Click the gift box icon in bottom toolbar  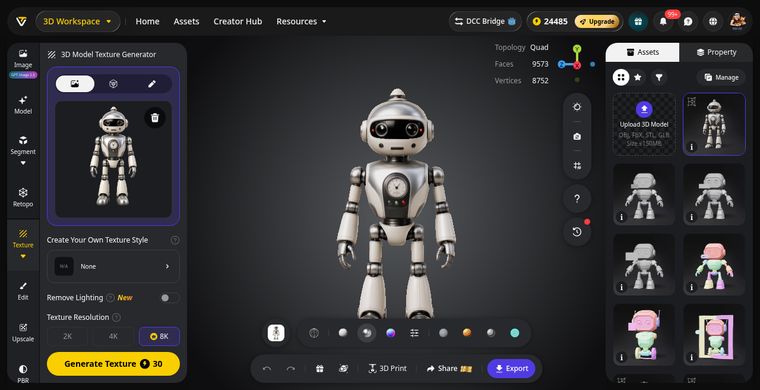[319, 369]
